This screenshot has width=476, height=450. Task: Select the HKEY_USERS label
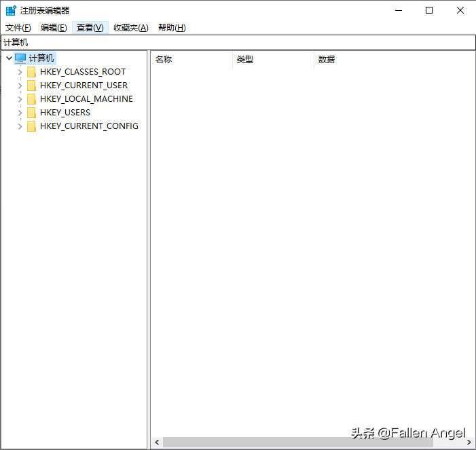click(x=65, y=113)
